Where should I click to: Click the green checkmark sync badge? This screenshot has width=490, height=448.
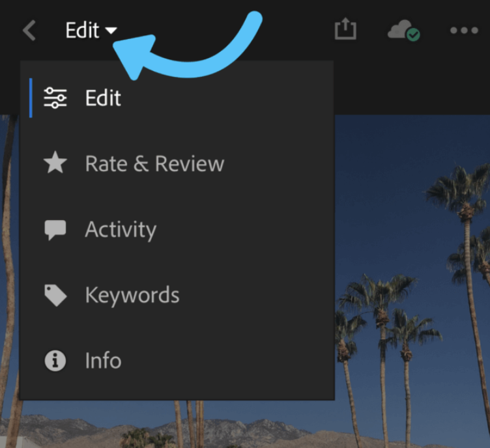(x=413, y=35)
